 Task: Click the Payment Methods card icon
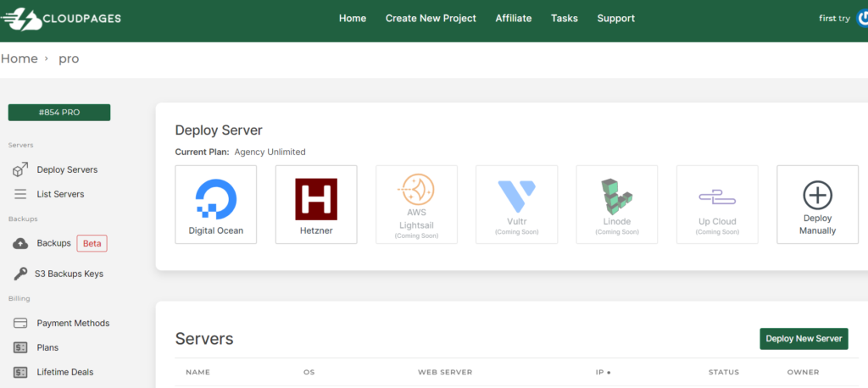tap(20, 324)
